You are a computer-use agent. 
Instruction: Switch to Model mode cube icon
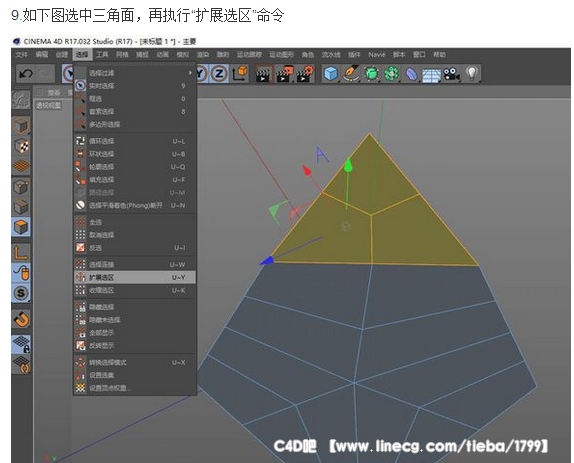[21, 126]
